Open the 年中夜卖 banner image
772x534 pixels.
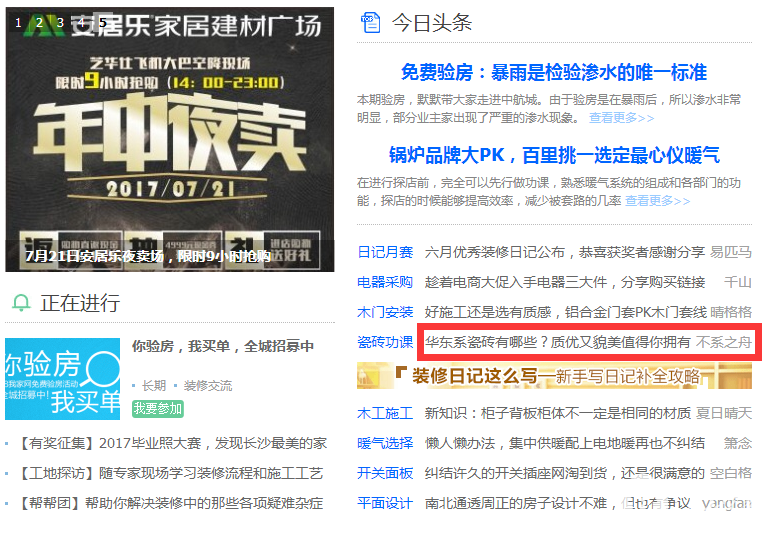tap(170, 139)
